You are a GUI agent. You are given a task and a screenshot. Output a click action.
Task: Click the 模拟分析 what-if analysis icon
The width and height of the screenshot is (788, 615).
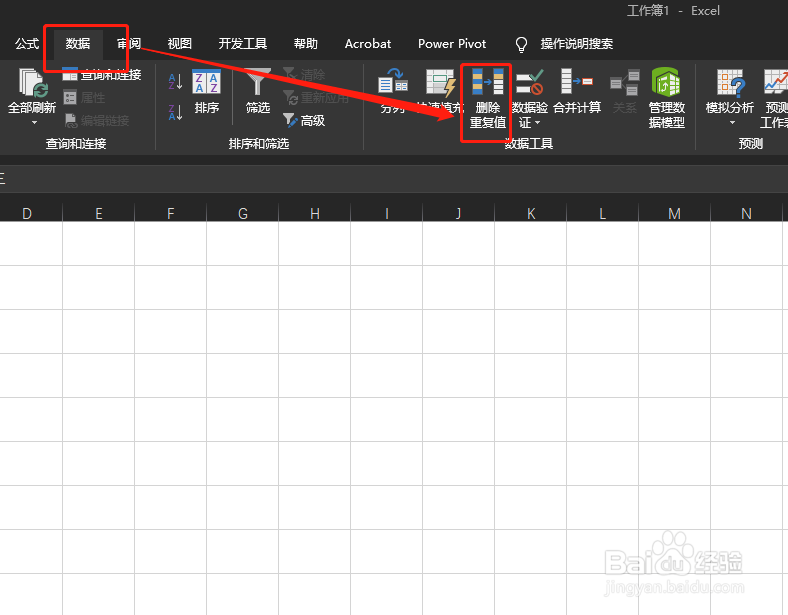(x=730, y=83)
